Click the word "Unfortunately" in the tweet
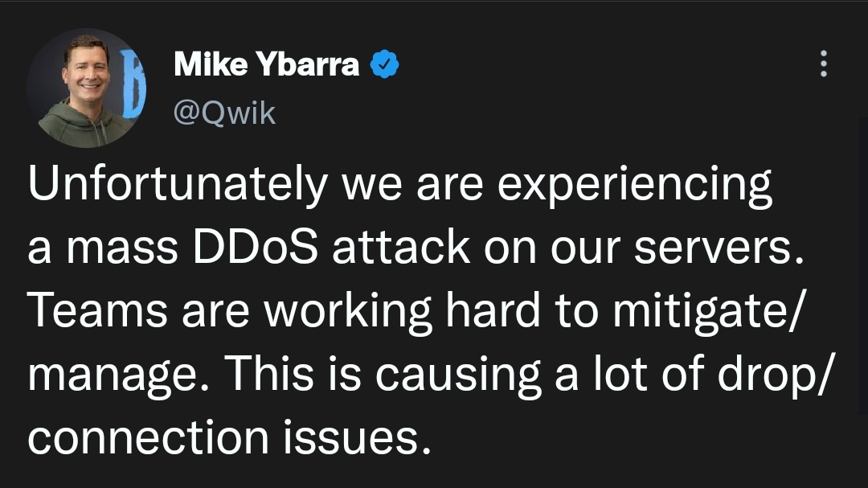The height and width of the screenshot is (488, 868). pos(178,185)
